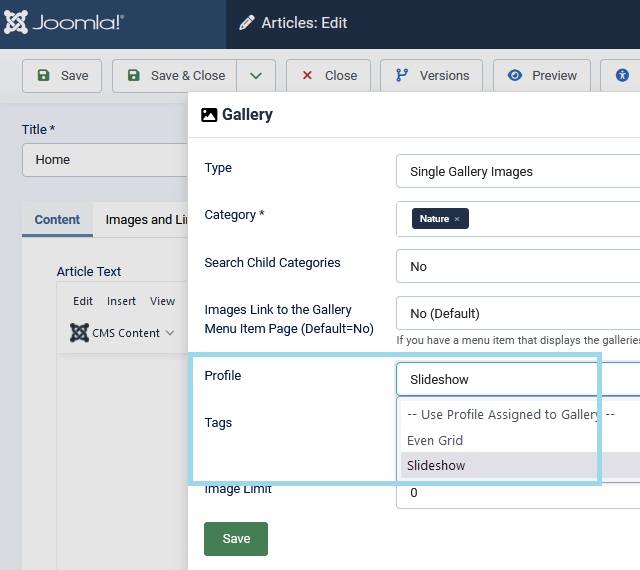
Task: Click the Preview button with eye icon
Action: click(x=542, y=76)
